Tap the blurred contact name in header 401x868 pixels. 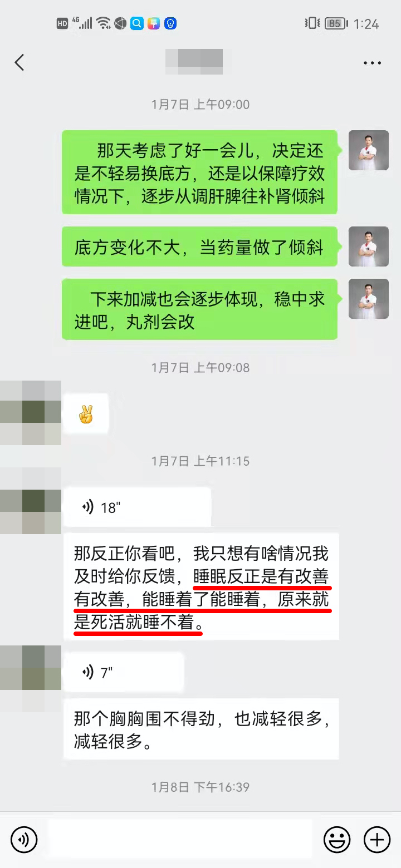pos(194,62)
